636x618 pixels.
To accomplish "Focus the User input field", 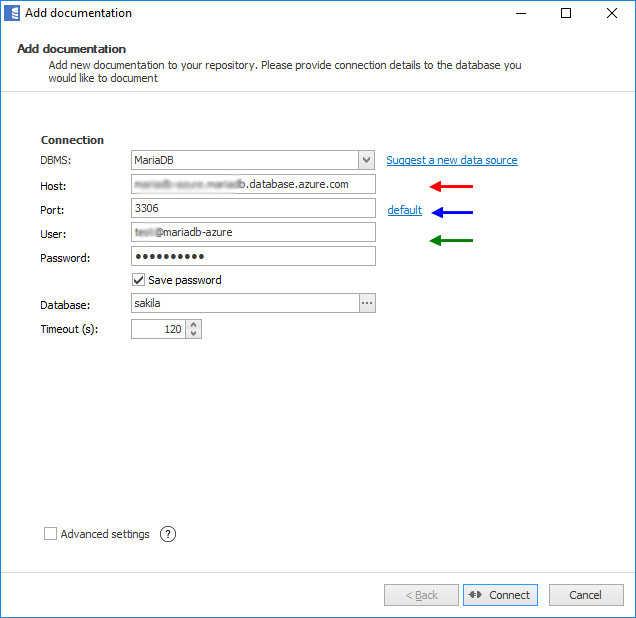I will coord(253,232).
